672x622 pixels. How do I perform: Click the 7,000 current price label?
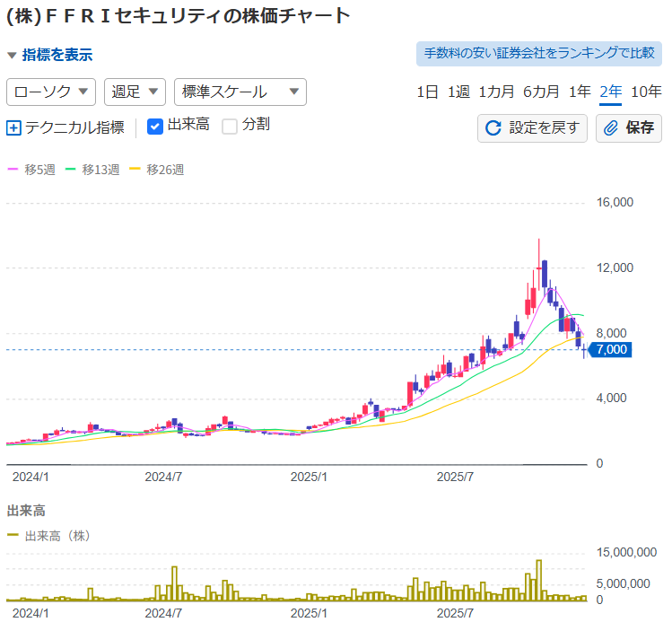(611, 349)
